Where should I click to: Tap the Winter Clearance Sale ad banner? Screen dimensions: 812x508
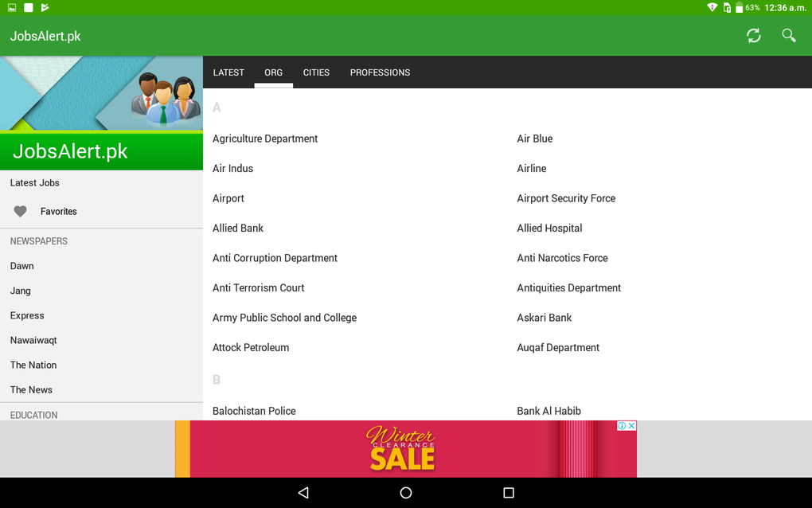(x=406, y=449)
